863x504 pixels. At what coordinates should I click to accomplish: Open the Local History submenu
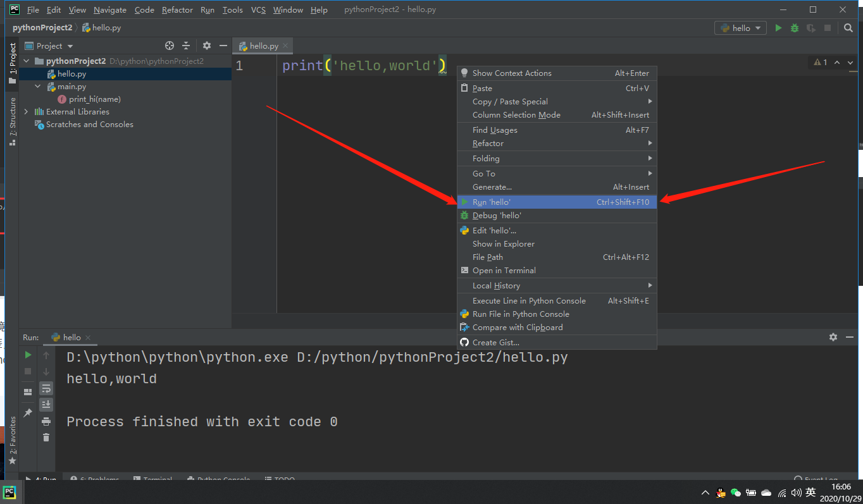click(x=557, y=286)
